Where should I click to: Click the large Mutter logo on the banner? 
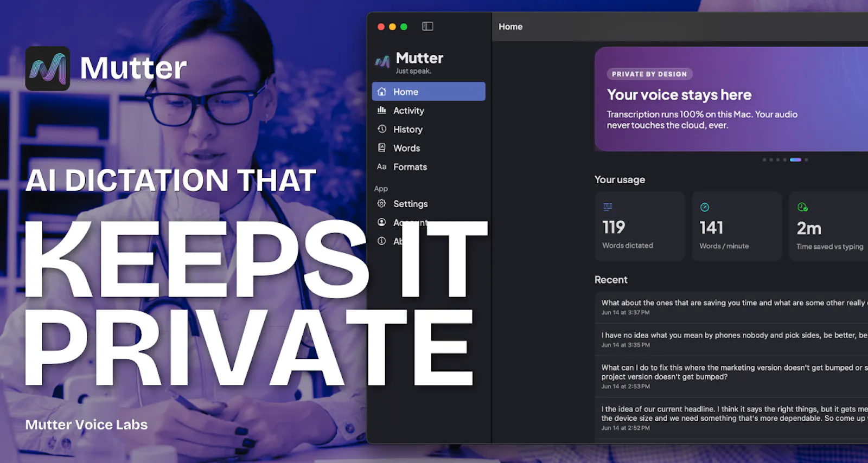48,68
